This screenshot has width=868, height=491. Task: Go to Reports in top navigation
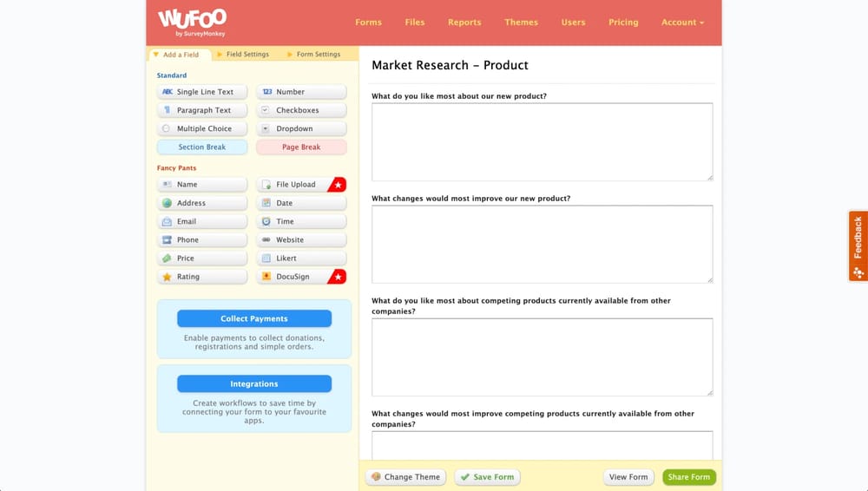464,23
